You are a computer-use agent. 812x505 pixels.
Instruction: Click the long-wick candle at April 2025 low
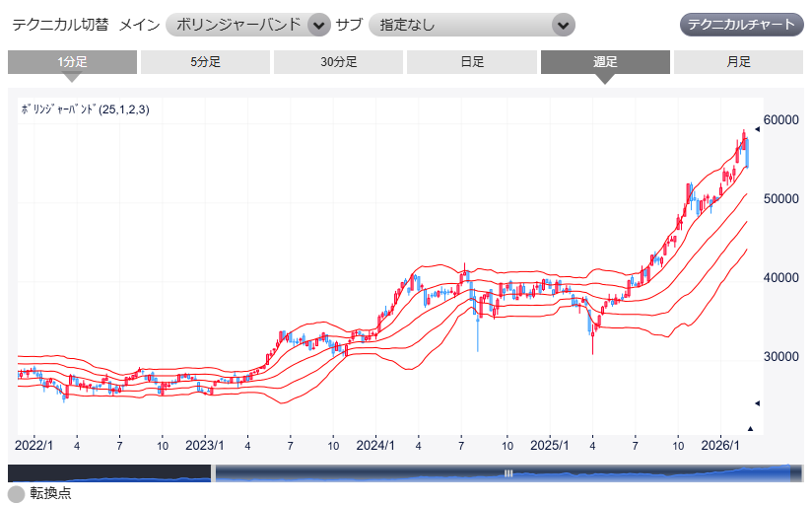[593, 337]
